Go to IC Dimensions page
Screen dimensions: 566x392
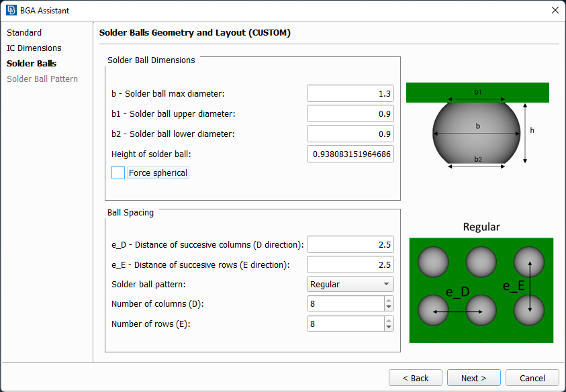tap(34, 48)
